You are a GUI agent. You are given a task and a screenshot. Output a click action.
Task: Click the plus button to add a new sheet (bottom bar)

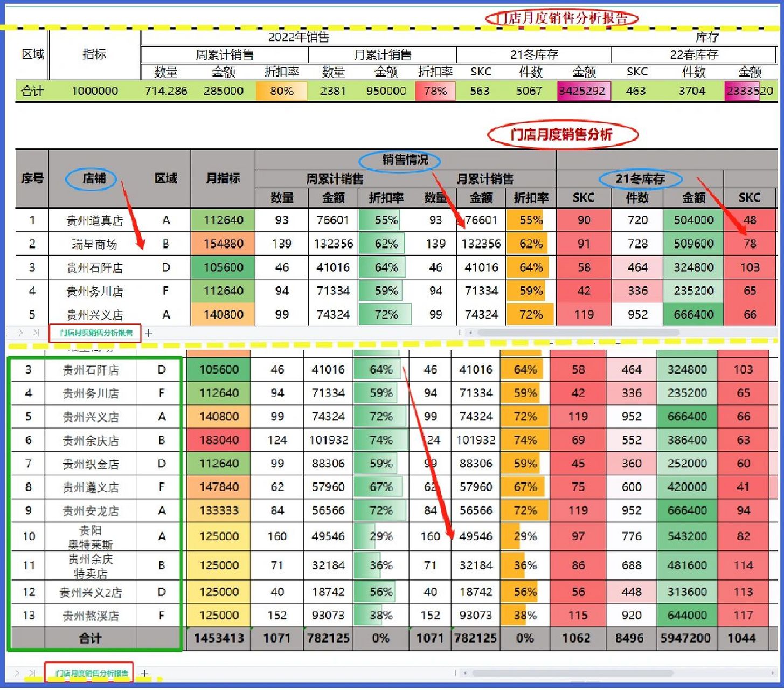tap(144, 672)
